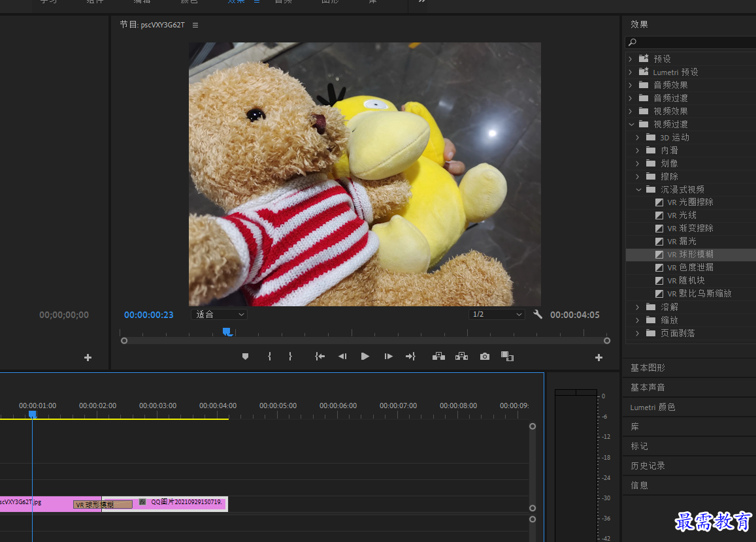756x542 pixels.
Task: Expand the 内滑 folder
Action: click(637, 150)
